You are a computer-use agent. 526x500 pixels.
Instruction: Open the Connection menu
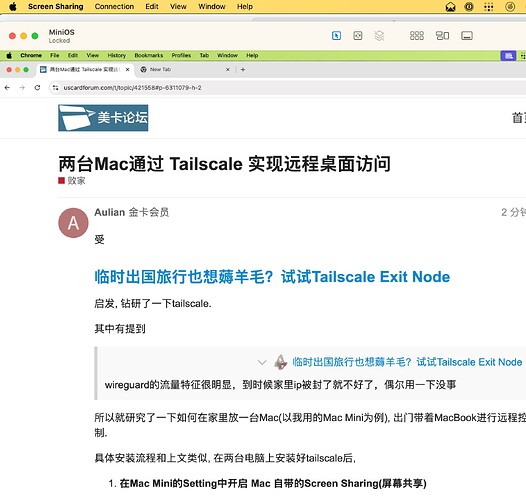(x=114, y=6)
